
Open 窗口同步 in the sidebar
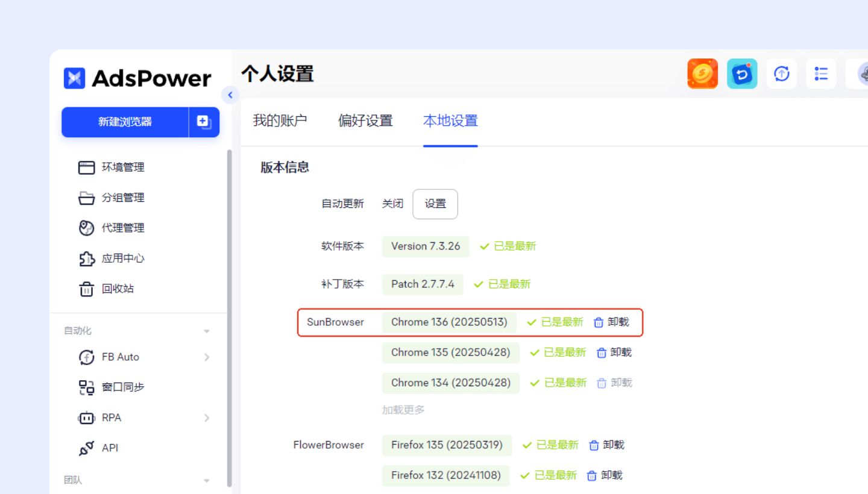pyautogui.click(x=123, y=387)
